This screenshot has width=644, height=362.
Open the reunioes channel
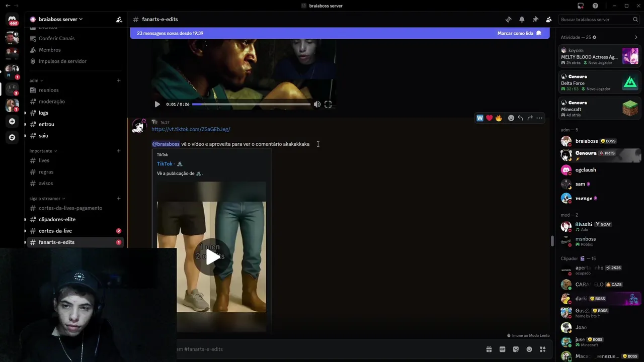point(75,90)
